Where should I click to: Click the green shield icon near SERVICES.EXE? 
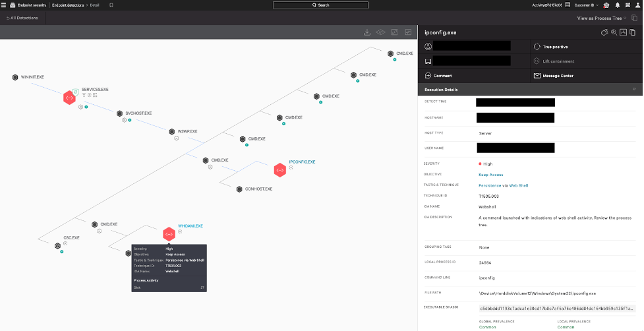point(75,92)
